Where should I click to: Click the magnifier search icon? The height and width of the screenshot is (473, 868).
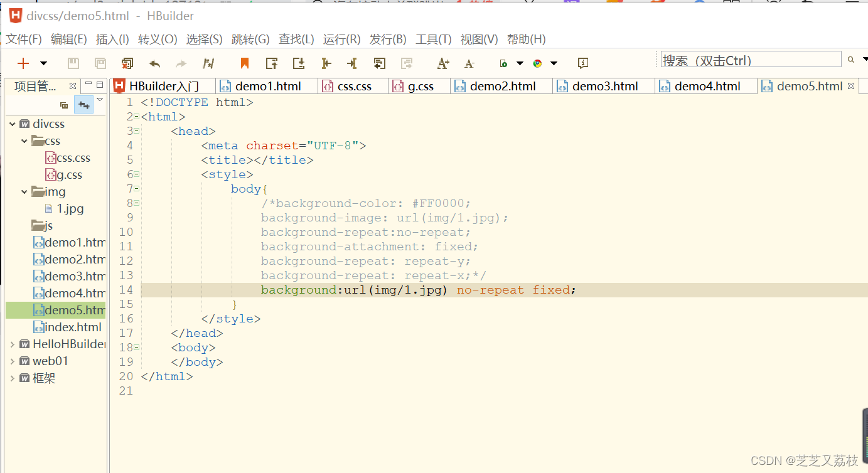[x=851, y=60]
